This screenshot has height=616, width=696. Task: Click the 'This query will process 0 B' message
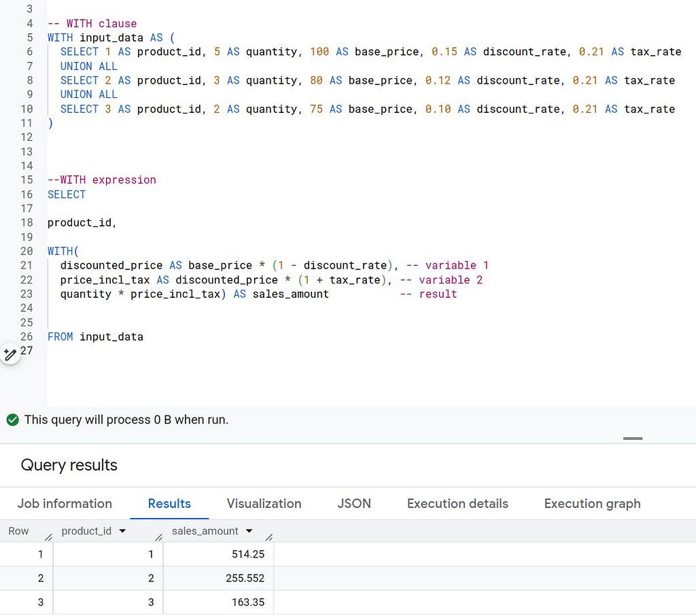(x=126, y=420)
